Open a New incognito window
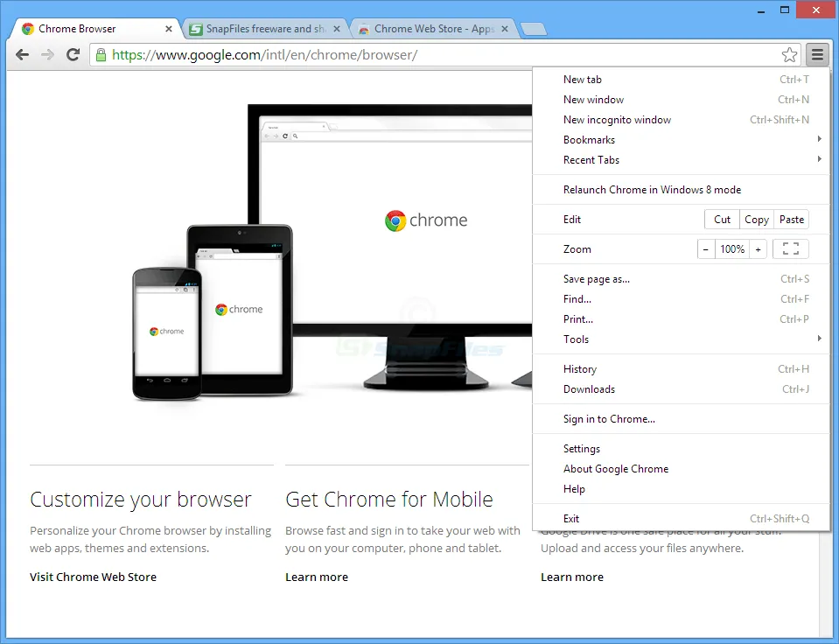 point(682,120)
